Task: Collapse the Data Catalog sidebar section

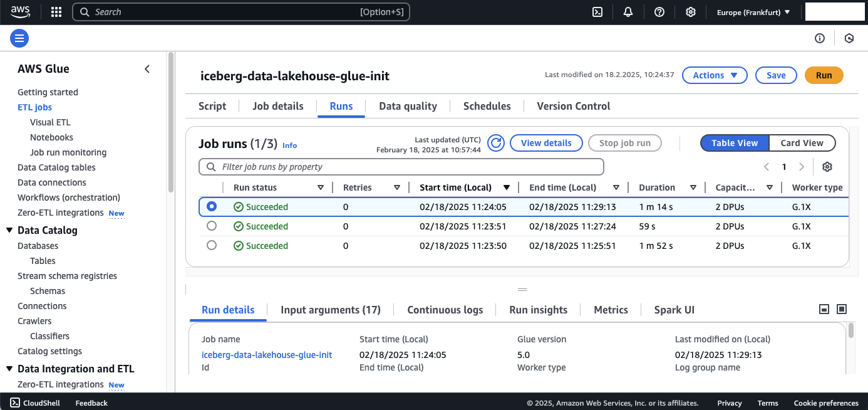Action: (x=9, y=230)
